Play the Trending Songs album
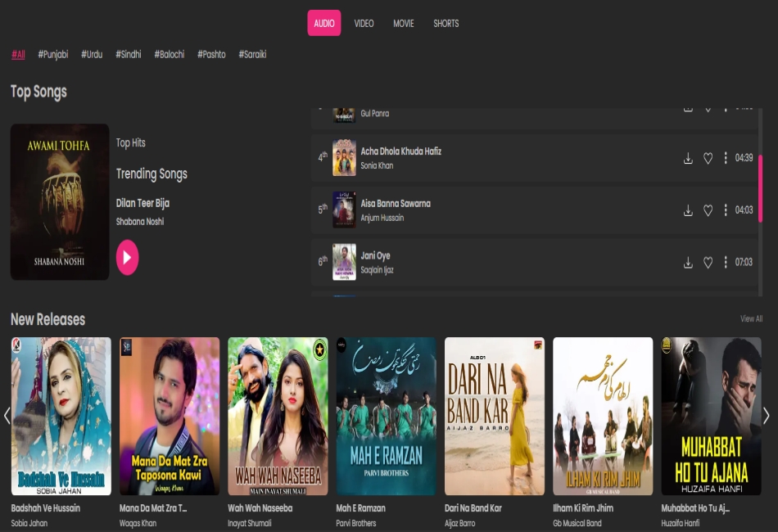 (x=127, y=257)
